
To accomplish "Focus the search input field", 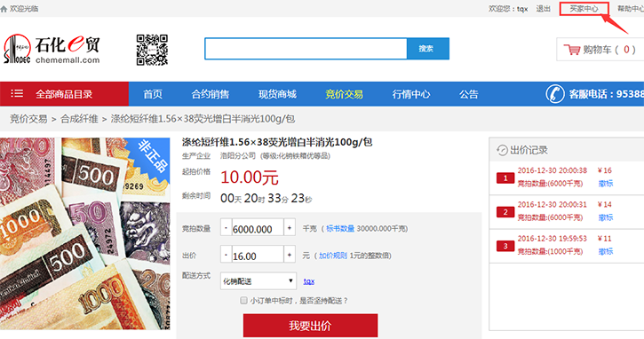I will pos(306,49).
